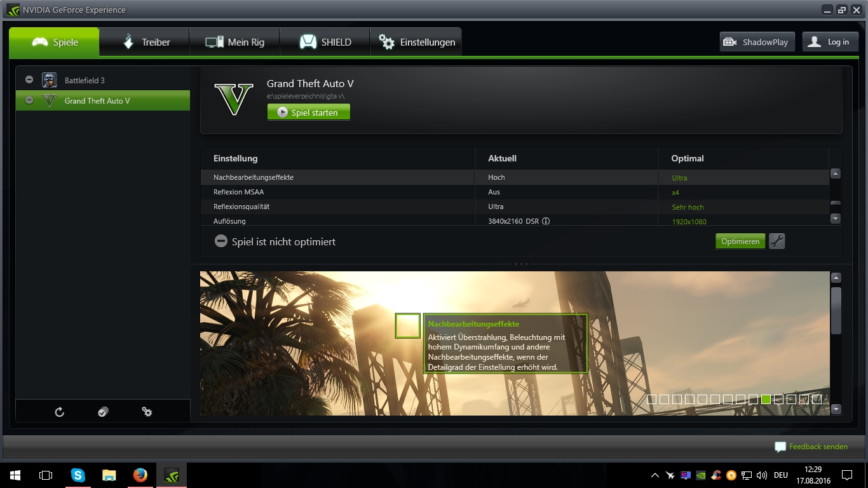Viewport: 868px width, 488px height.
Task: Click the Aktuell column header
Action: point(502,158)
